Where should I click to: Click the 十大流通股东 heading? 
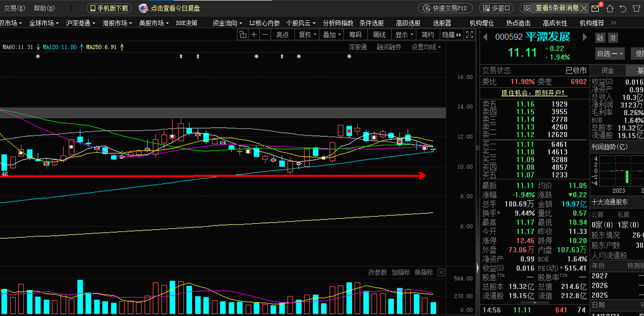point(609,202)
